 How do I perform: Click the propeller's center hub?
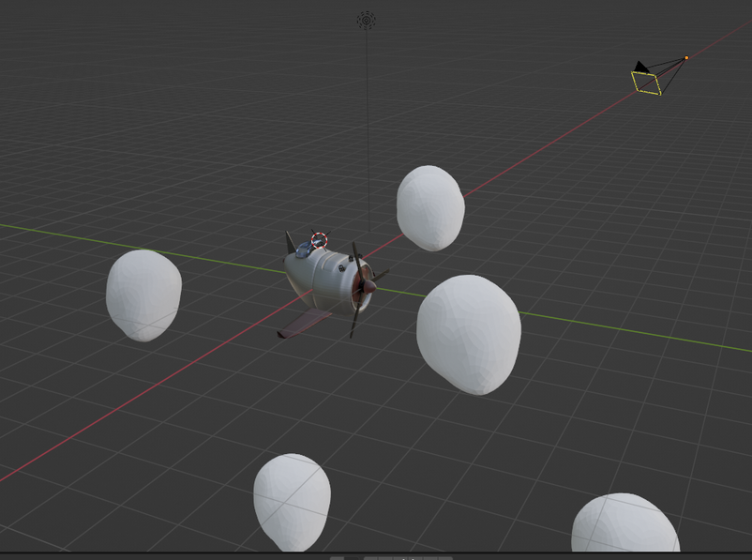click(x=369, y=285)
